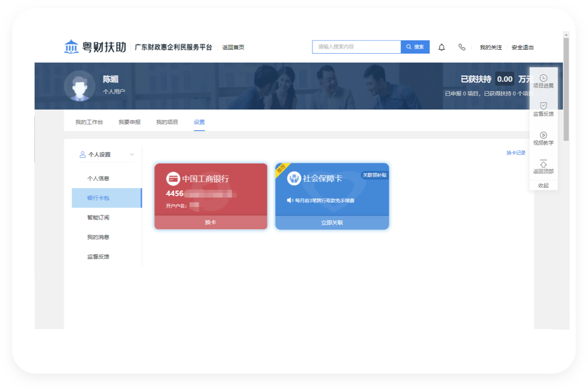Click 返回顶部 arrow icon

coord(543,164)
